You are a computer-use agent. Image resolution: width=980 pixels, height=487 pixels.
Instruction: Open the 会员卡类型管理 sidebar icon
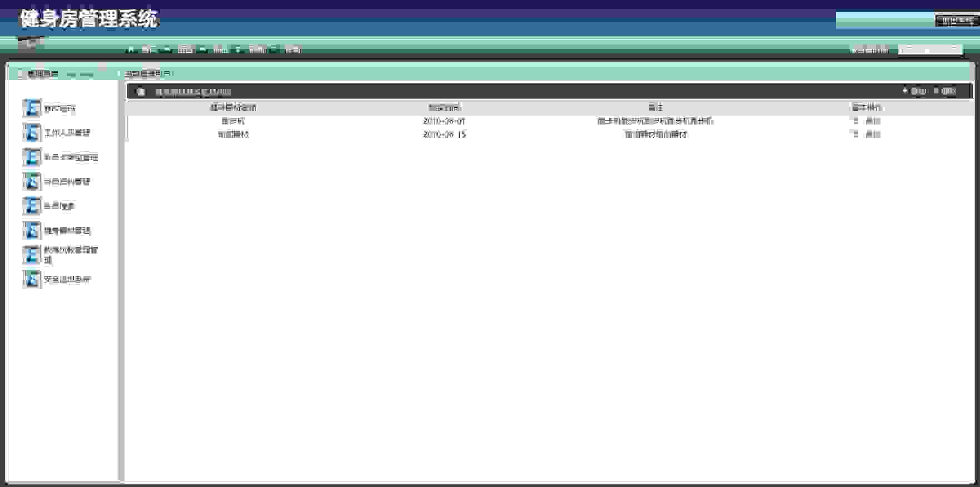(32, 157)
